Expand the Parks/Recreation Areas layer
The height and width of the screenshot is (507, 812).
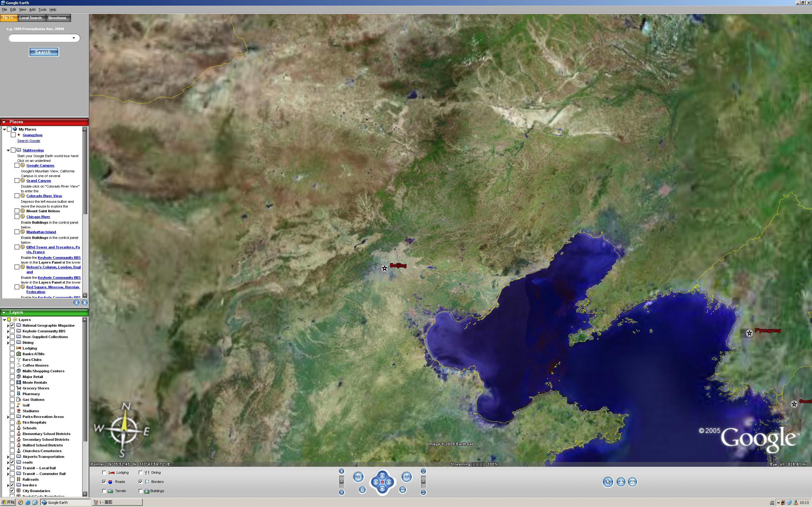pyautogui.click(x=8, y=417)
